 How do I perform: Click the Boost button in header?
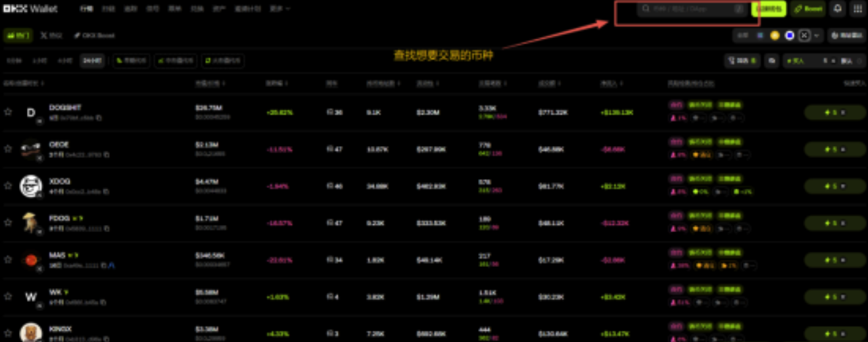pos(808,9)
